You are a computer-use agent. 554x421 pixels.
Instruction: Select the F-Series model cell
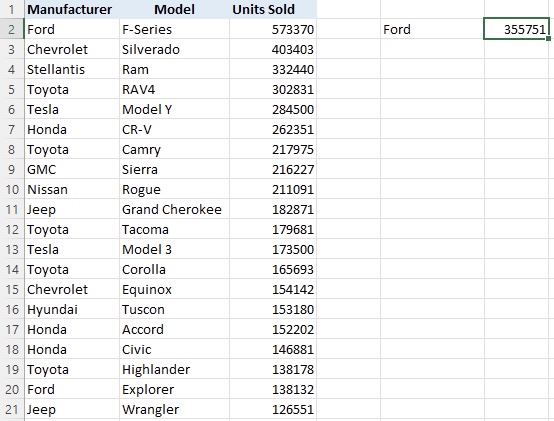[175, 29]
